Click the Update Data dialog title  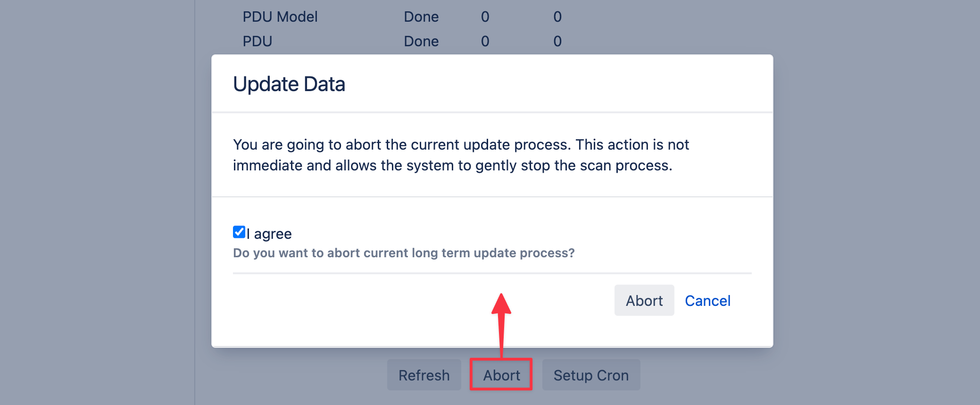[x=289, y=84]
